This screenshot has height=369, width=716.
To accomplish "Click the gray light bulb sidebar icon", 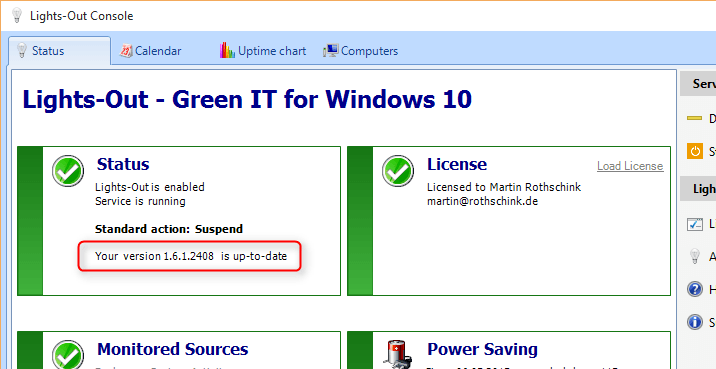I will click(x=695, y=256).
